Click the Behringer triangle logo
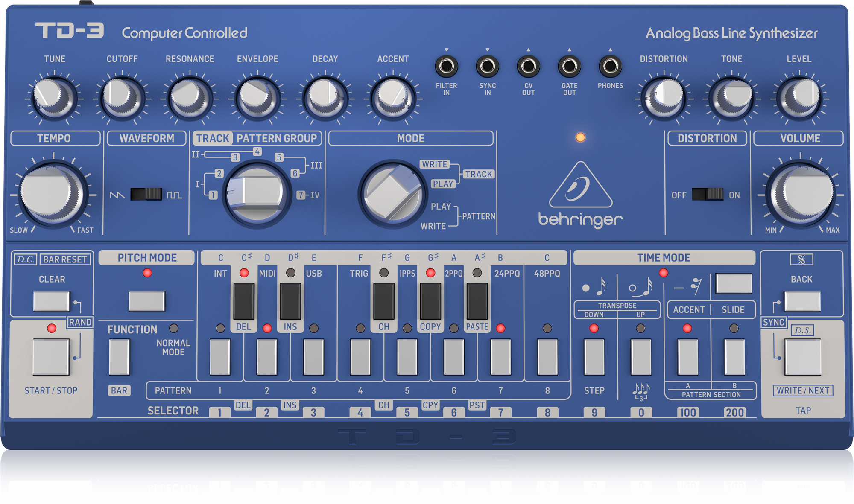 coord(580,186)
